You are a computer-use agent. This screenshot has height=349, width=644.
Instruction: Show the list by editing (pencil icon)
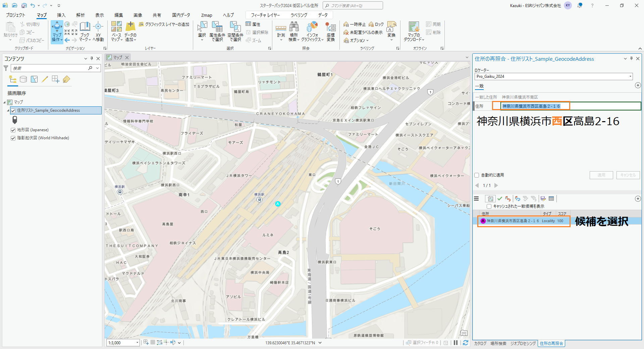pyautogui.click(x=45, y=79)
